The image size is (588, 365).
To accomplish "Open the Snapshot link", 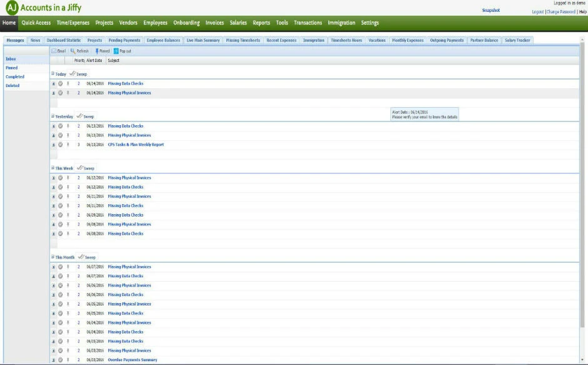I will [x=491, y=10].
